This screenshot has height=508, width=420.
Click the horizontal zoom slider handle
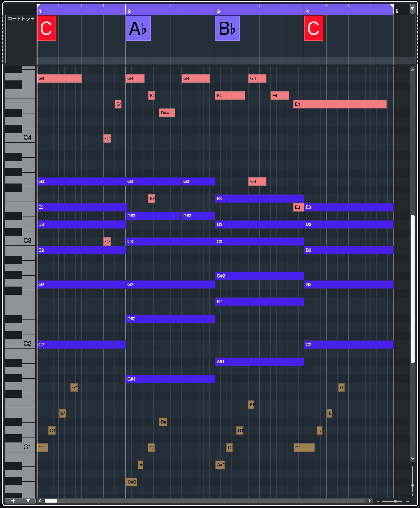pos(395,501)
